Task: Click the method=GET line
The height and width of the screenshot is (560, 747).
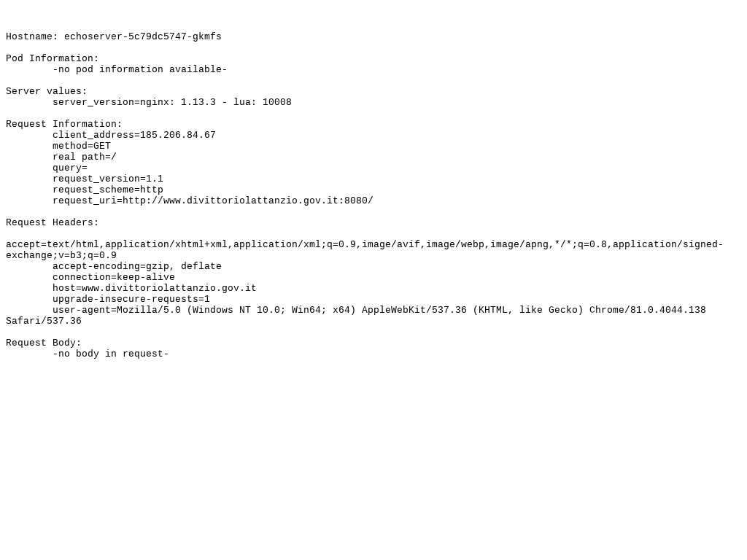Action: 82,146
